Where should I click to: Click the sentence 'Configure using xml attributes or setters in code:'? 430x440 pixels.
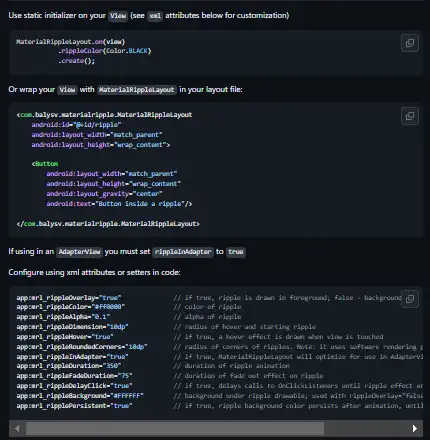[x=94, y=272]
